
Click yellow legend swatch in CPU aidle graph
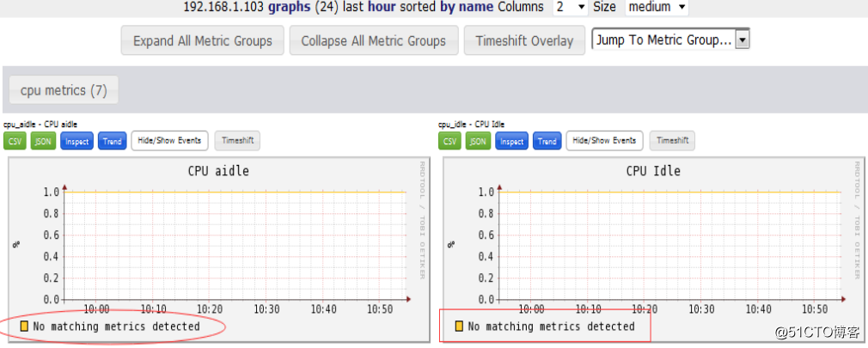click(x=24, y=327)
